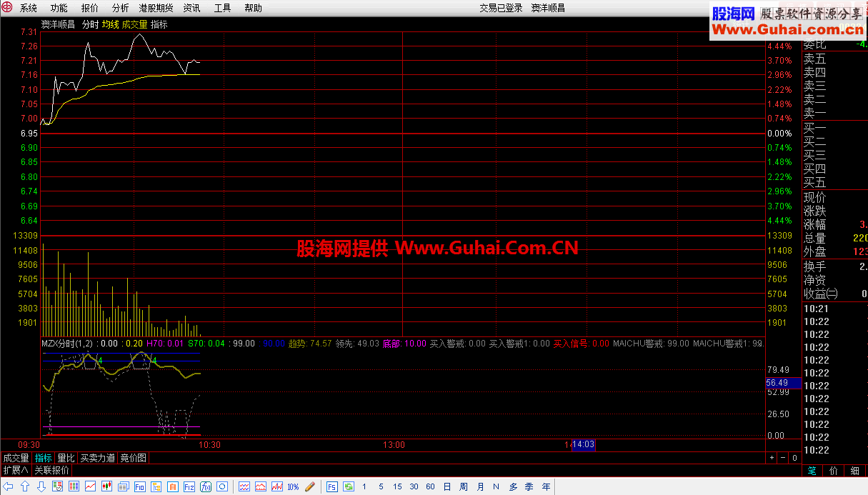868x495 pixels.
Task: Click the minus zoom button
Action: pos(782,458)
